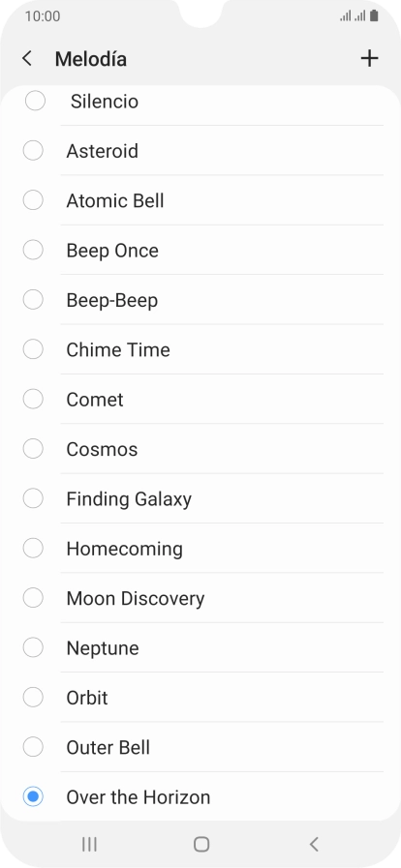
Task: Tap Finding Galaxy ringtone
Action: tap(202, 498)
